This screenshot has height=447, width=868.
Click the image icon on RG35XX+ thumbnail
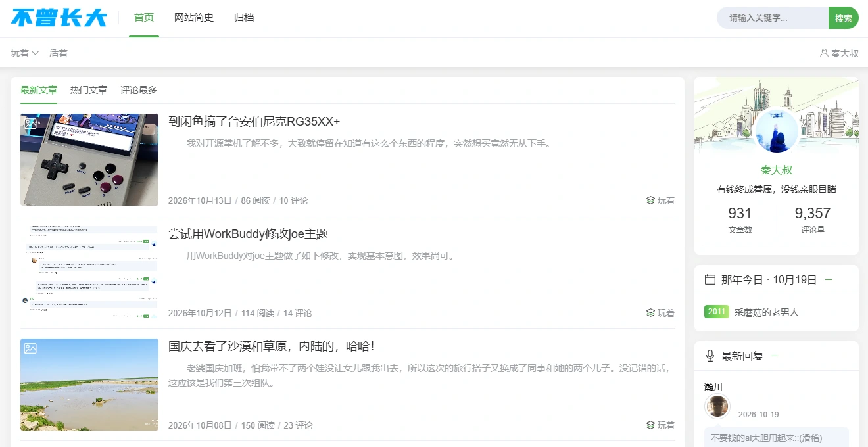tap(30, 124)
